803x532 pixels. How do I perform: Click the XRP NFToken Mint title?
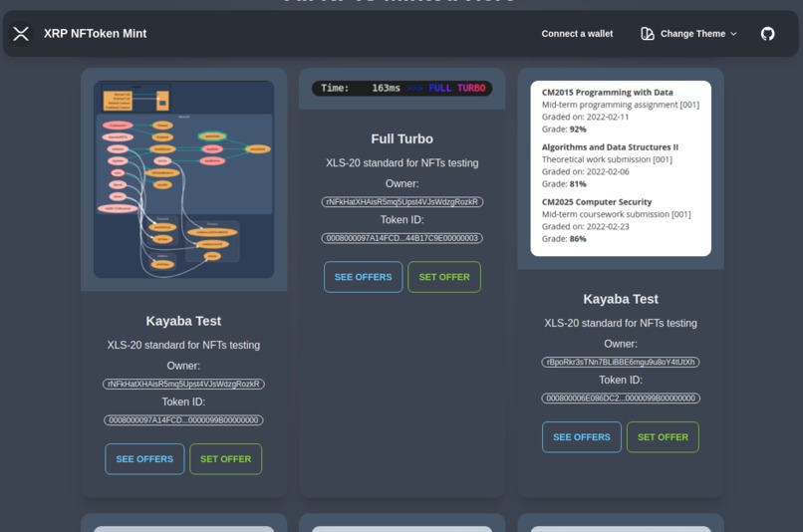[x=96, y=33]
